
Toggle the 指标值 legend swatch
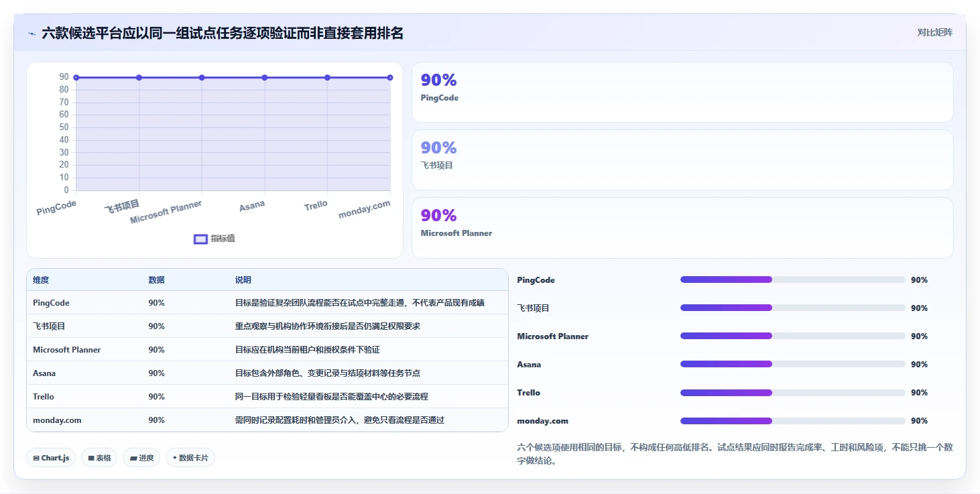(200, 239)
